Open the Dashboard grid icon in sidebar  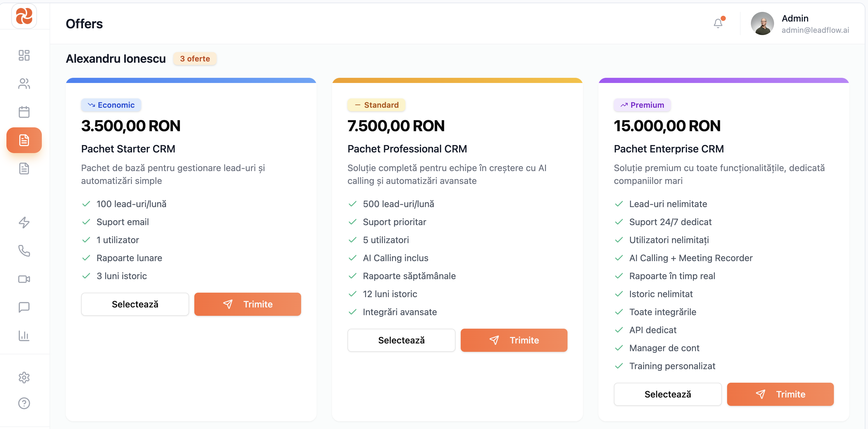click(24, 55)
